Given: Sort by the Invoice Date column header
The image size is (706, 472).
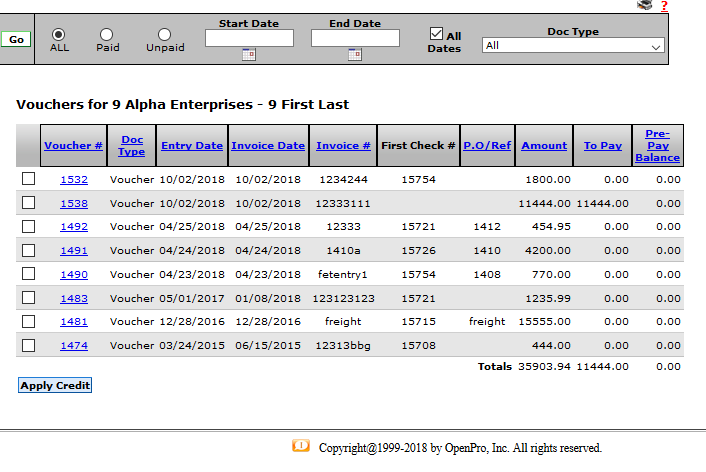Looking at the screenshot, I should (268, 146).
